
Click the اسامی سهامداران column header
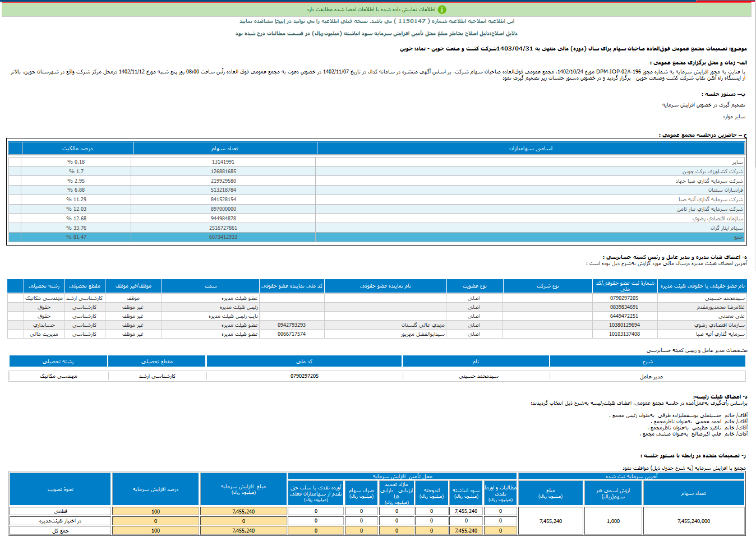531,149
